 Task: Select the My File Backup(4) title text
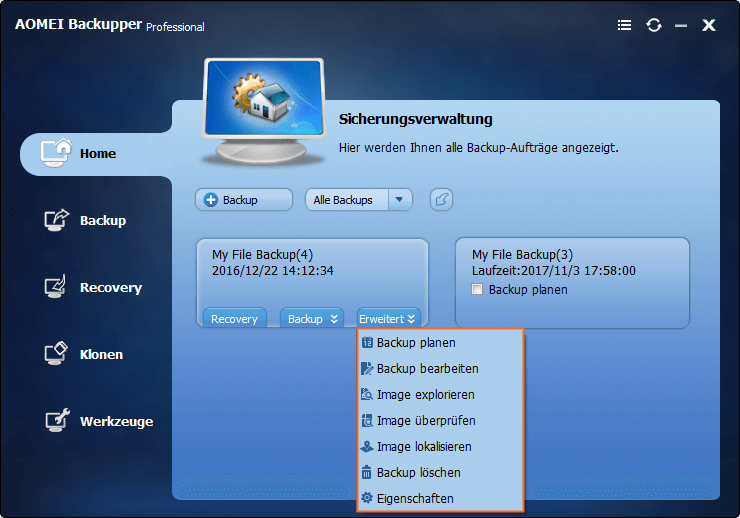pyautogui.click(x=262, y=255)
